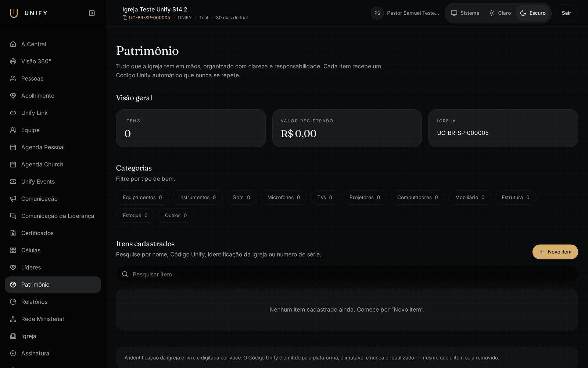Click the Igreja building icon
The width and height of the screenshot is (588, 368).
13,336
